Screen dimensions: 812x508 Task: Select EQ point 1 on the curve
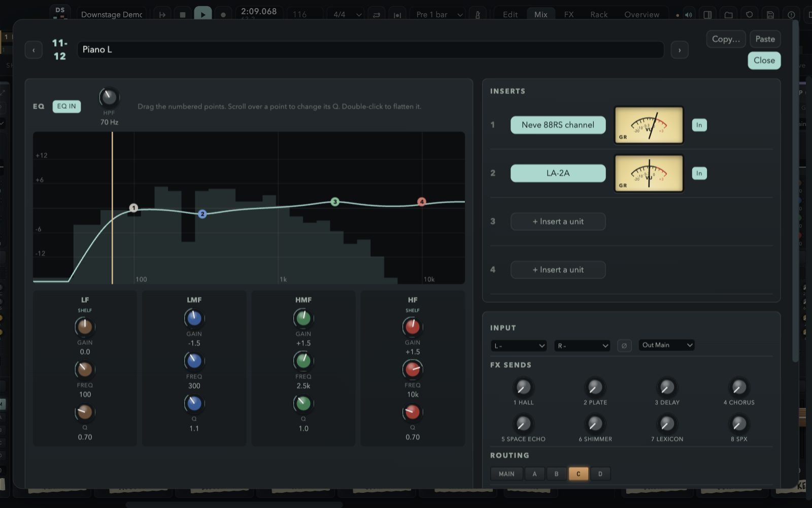point(133,208)
